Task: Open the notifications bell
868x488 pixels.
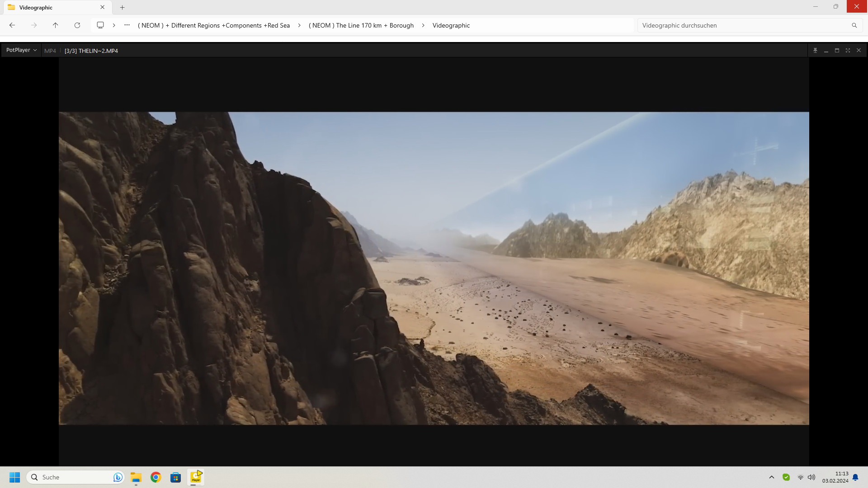Action: coord(855,478)
